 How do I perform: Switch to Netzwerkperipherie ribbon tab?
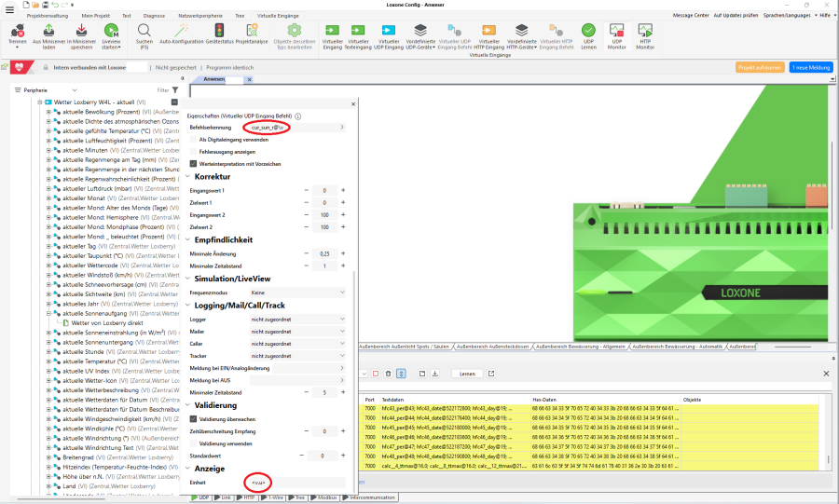pyautogui.click(x=200, y=16)
